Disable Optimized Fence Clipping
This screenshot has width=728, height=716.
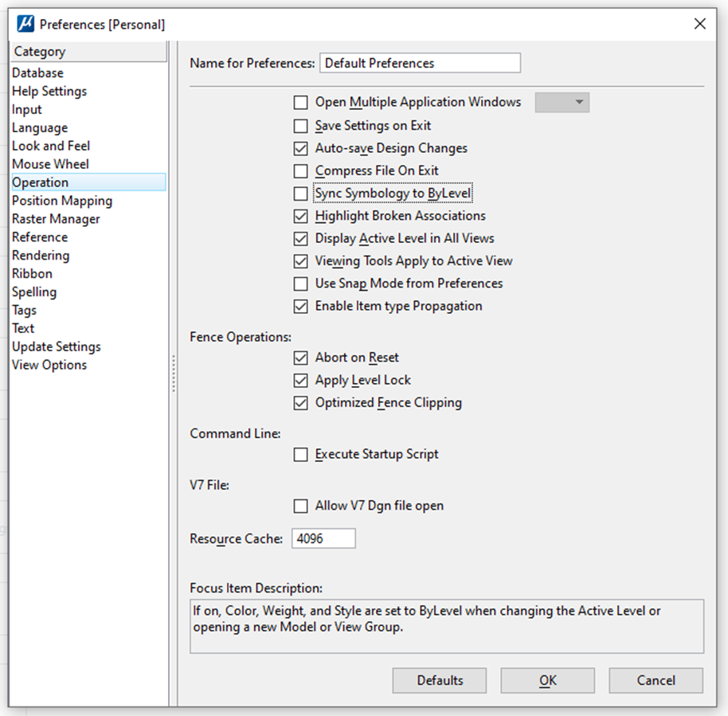point(300,403)
